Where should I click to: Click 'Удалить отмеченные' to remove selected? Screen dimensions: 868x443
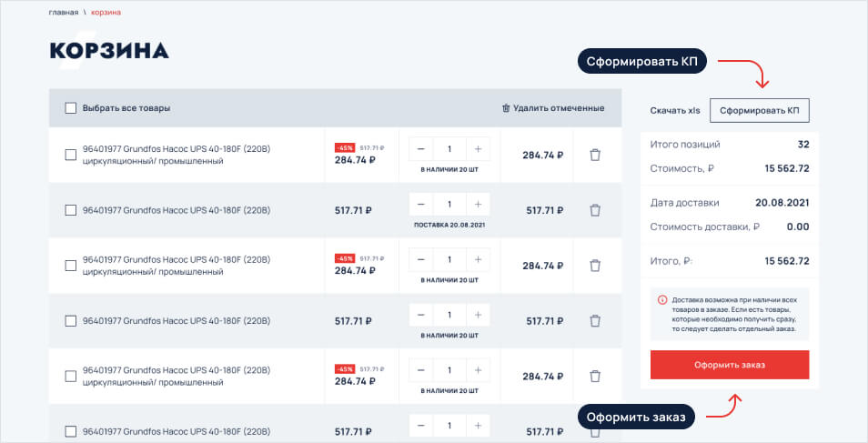(553, 108)
